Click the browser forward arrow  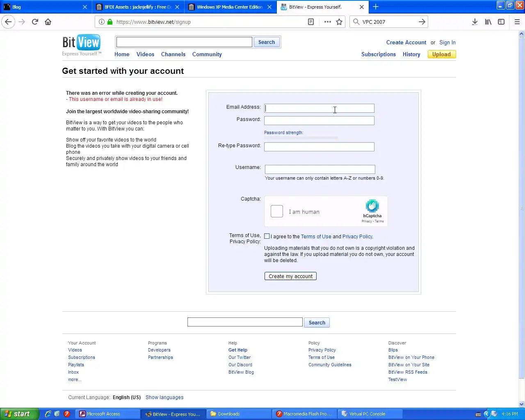[x=22, y=22]
